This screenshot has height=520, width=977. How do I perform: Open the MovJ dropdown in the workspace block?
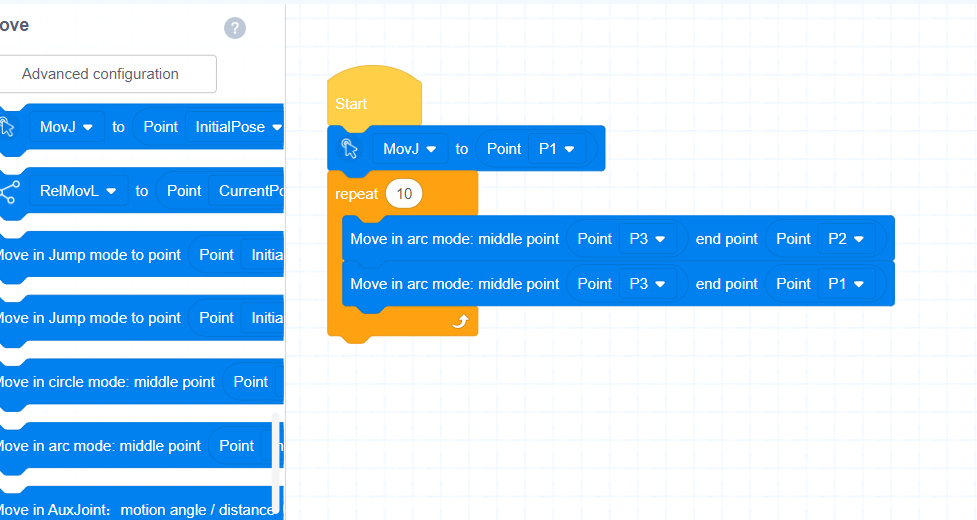coord(410,149)
